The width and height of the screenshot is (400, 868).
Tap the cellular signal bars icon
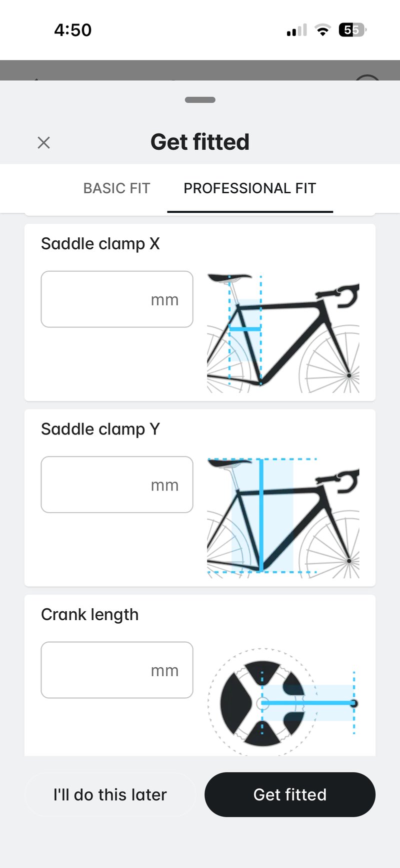pyautogui.click(x=296, y=31)
